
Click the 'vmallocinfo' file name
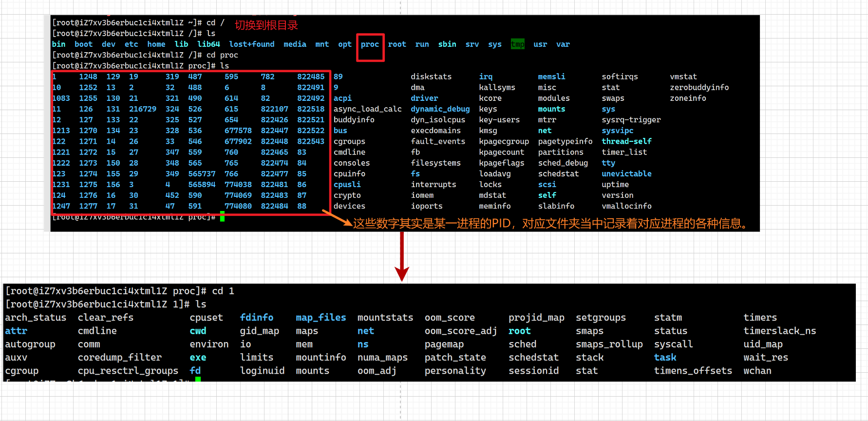(626, 206)
